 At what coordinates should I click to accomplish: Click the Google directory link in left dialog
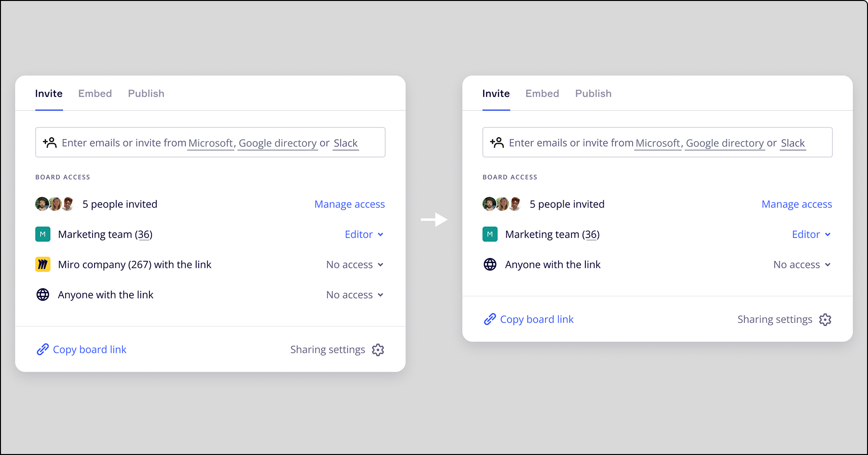coord(278,143)
